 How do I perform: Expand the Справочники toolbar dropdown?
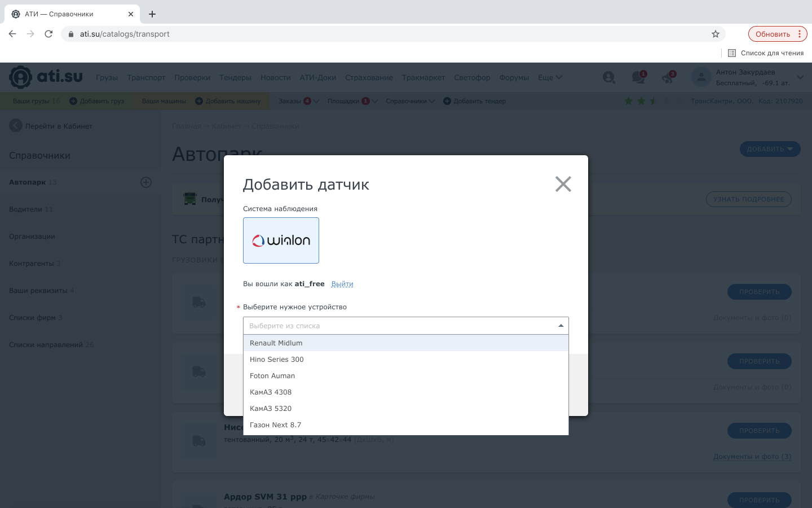point(410,101)
